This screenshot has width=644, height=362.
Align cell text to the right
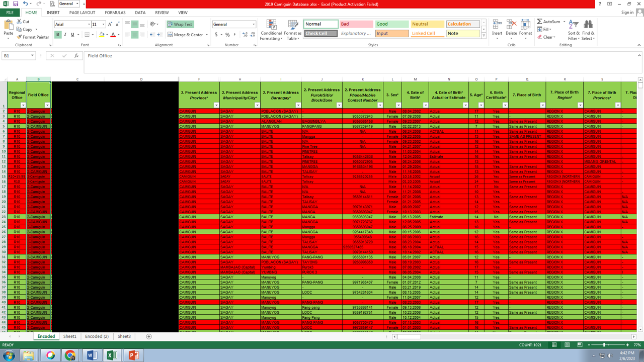pos(142,35)
